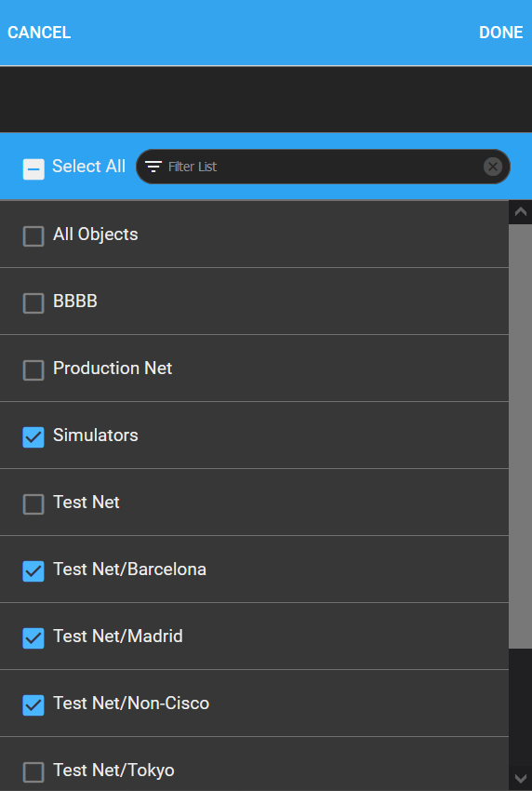The width and height of the screenshot is (532, 791).
Task: Check the Test Net checkbox
Action: 33,504
